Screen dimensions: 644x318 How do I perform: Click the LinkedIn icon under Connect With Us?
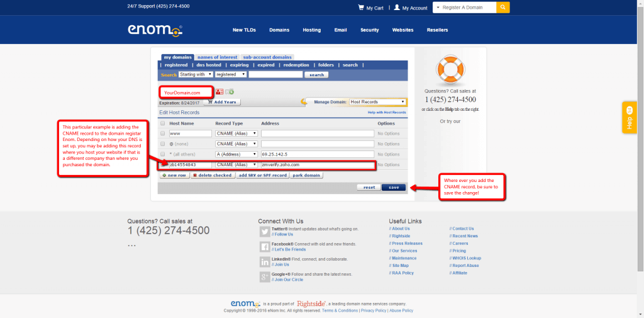tap(265, 262)
